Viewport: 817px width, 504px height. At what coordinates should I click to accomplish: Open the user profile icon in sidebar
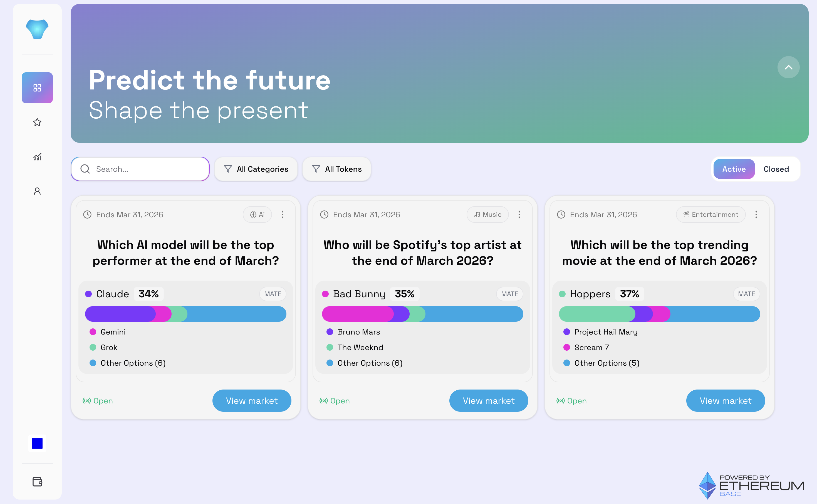(37, 191)
